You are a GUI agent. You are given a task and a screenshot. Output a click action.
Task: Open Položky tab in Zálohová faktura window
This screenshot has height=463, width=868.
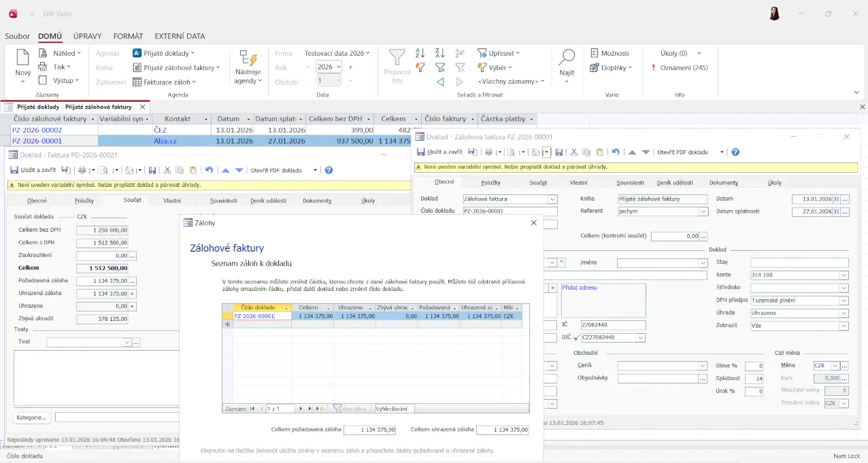(490, 182)
